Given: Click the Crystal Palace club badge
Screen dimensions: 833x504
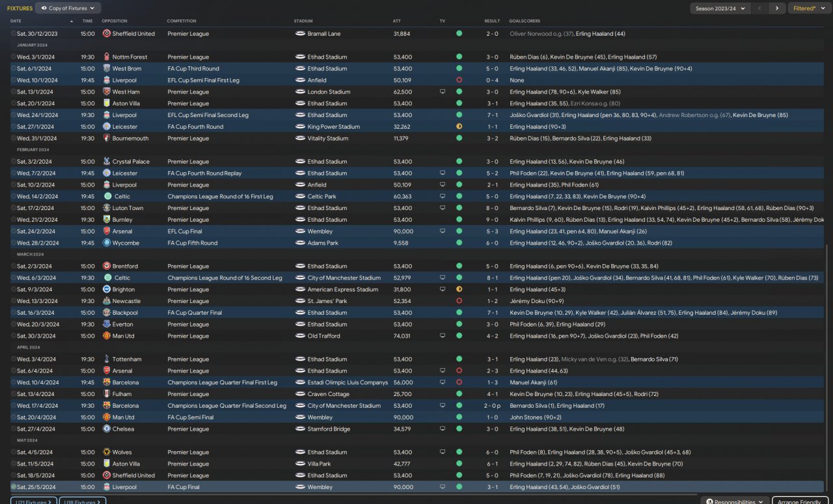Looking at the screenshot, I should (107, 162).
